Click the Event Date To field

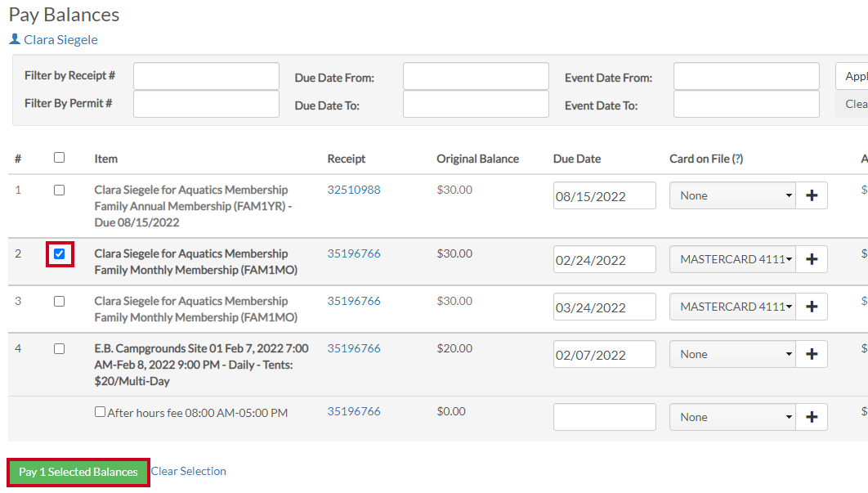[x=746, y=104]
